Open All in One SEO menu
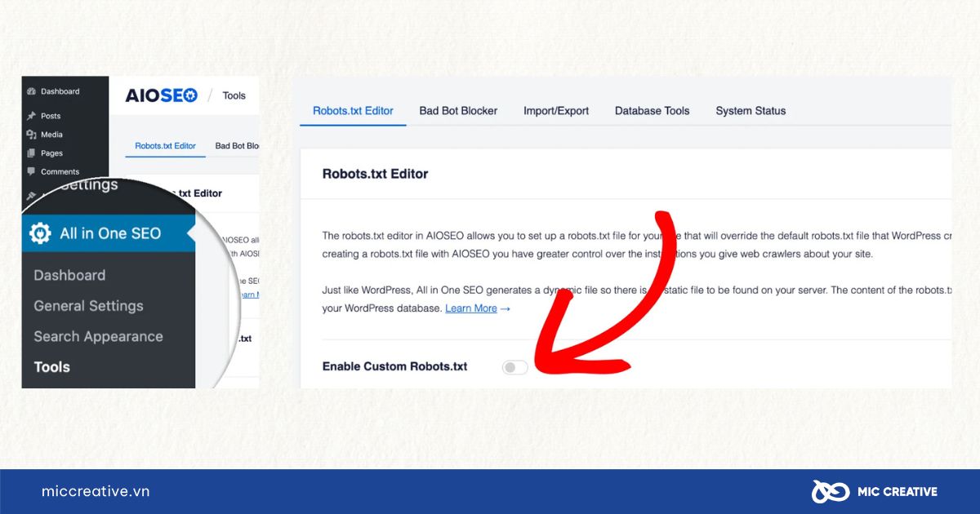Screen dimensions: 980x514 coord(109,233)
